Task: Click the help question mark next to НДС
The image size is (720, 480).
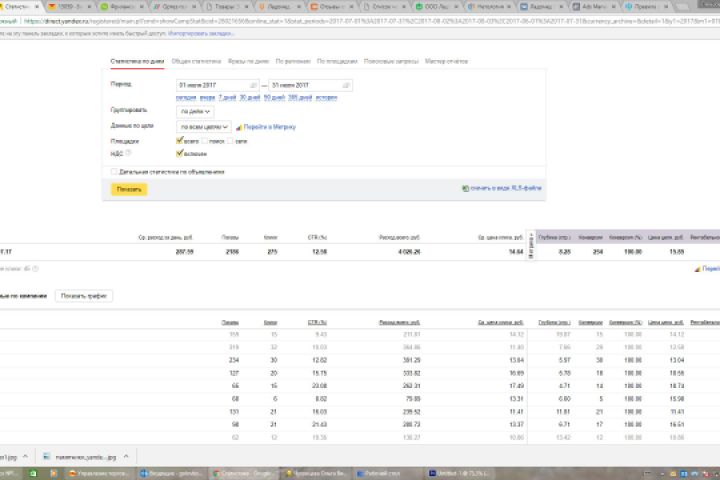Action: (128, 153)
